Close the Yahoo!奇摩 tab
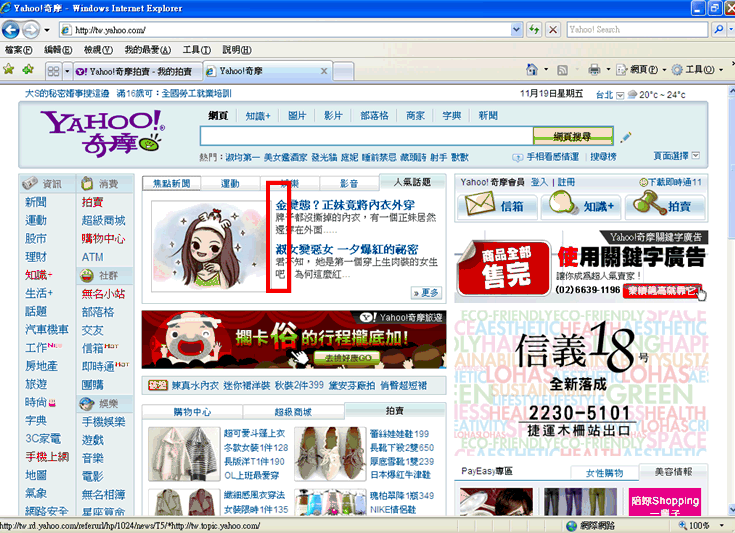Image resolution: width=735 pixels, height=533 pixels. [x=324, y=71]
